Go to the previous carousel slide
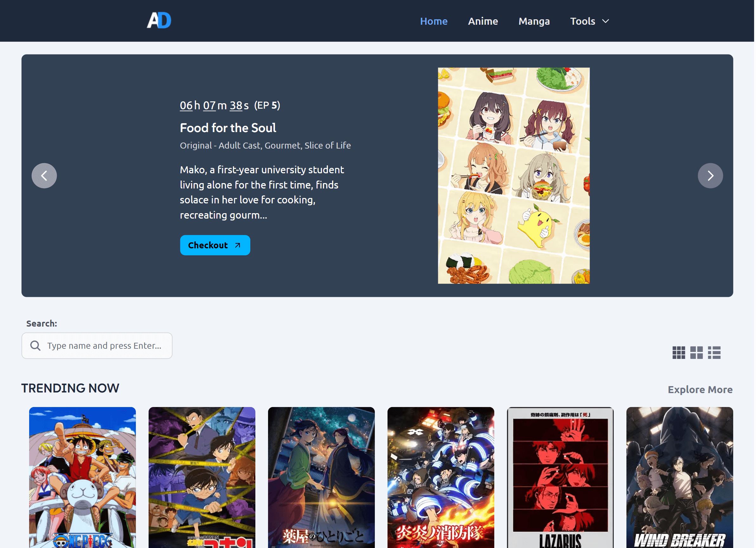Viewport: 756px width, 548px height. pos(44,176)
